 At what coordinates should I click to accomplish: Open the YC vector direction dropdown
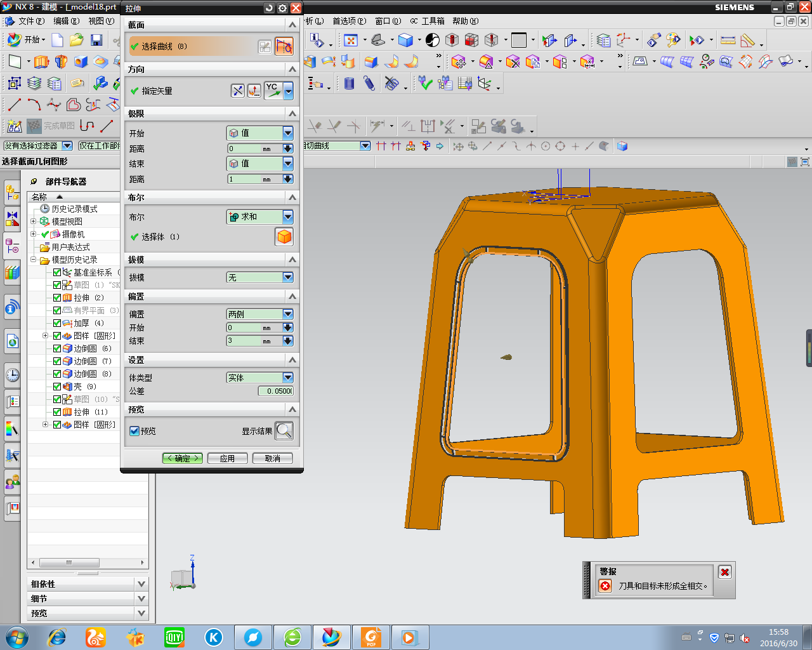(289, 91)
